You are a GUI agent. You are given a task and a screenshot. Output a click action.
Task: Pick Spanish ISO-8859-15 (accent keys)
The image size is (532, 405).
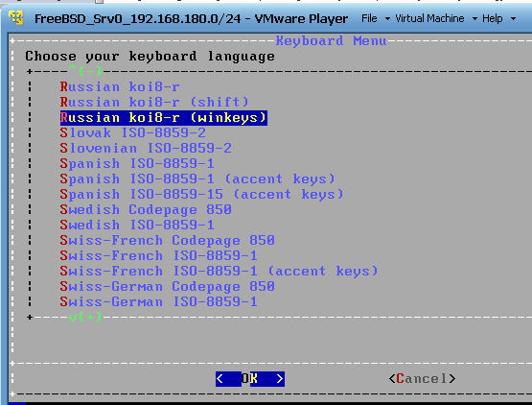(202, 195)
